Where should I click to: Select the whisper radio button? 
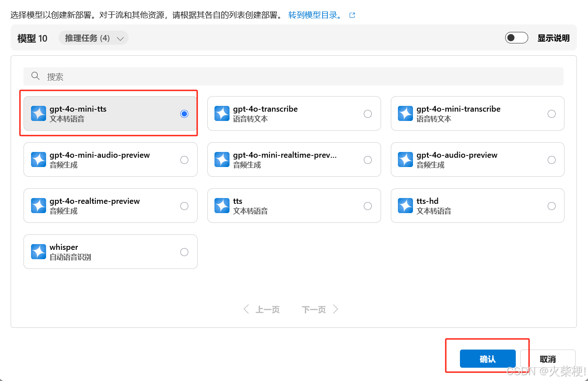(x=184, y=252)
